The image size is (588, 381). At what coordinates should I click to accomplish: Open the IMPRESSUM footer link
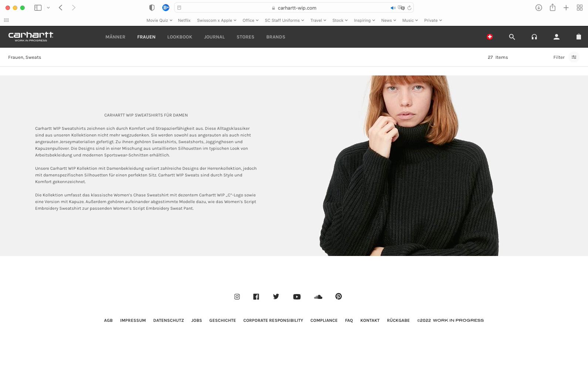point(133,320)
